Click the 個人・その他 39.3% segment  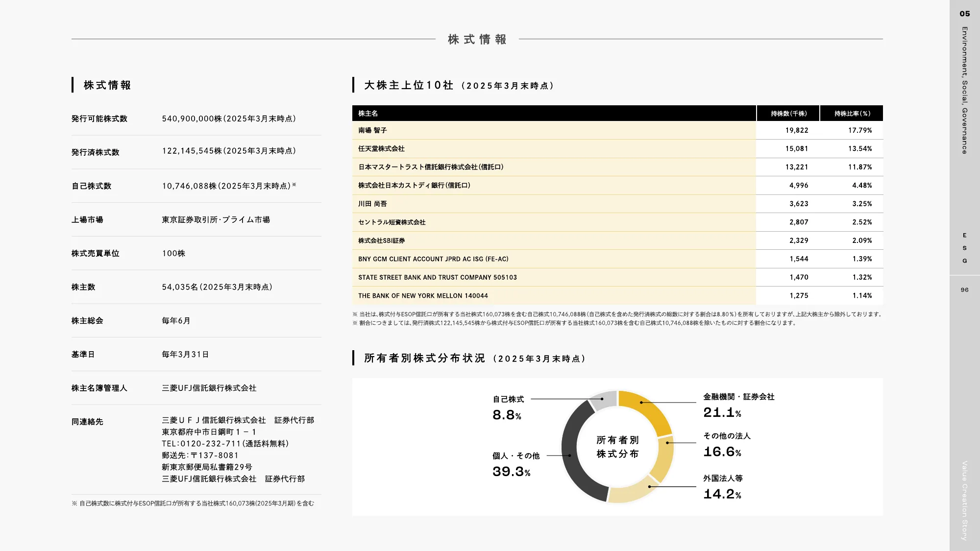[571, 455]
